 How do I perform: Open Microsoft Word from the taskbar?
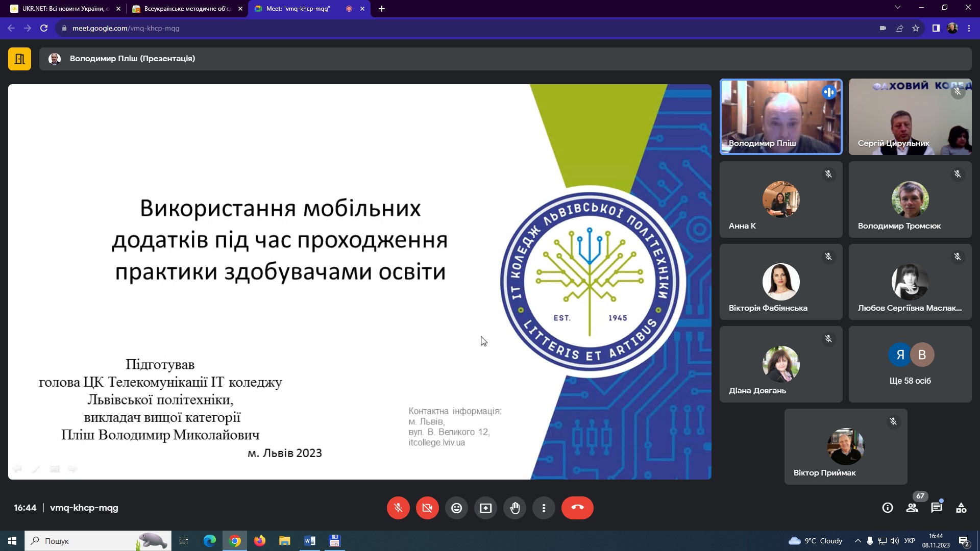click(x=310, y=541)
